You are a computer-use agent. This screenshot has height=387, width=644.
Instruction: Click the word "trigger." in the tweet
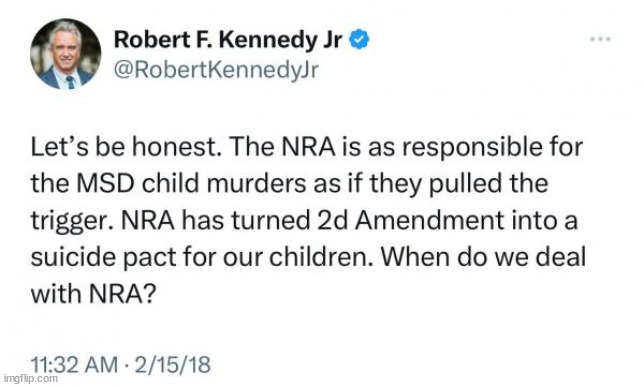[x=73, y=222]
